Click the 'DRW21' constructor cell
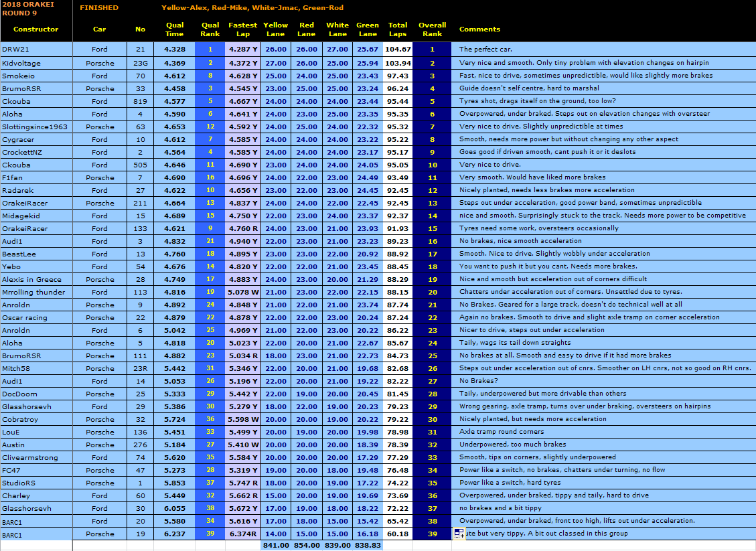The image size is (756, 551). coord(37,49)
